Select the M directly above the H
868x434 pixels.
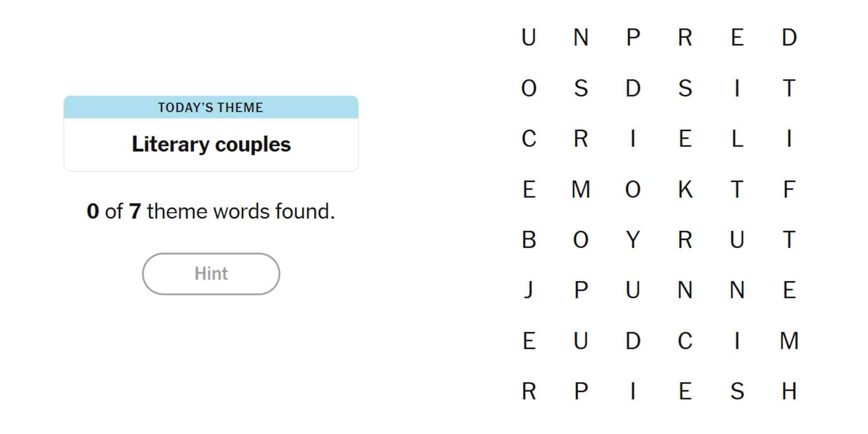tap(789, 341)
